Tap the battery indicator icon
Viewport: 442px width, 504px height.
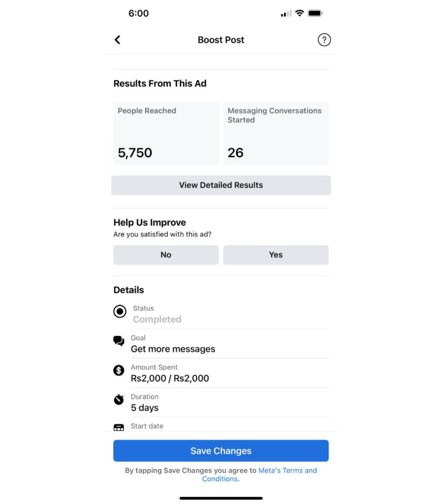pyautogui.click(x=315, y=13)
